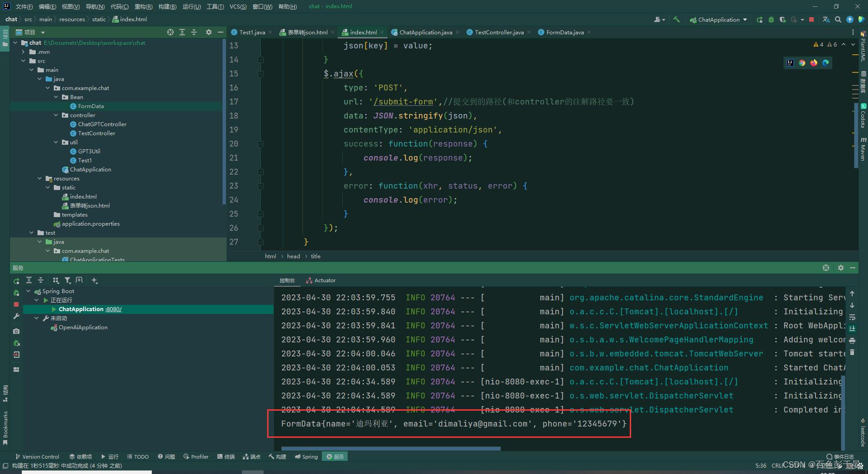Image resolution: width=868 pixels, height=474 pixels.
Task: Switch to the TestController.java editor tab
Action: pos(499,32)
